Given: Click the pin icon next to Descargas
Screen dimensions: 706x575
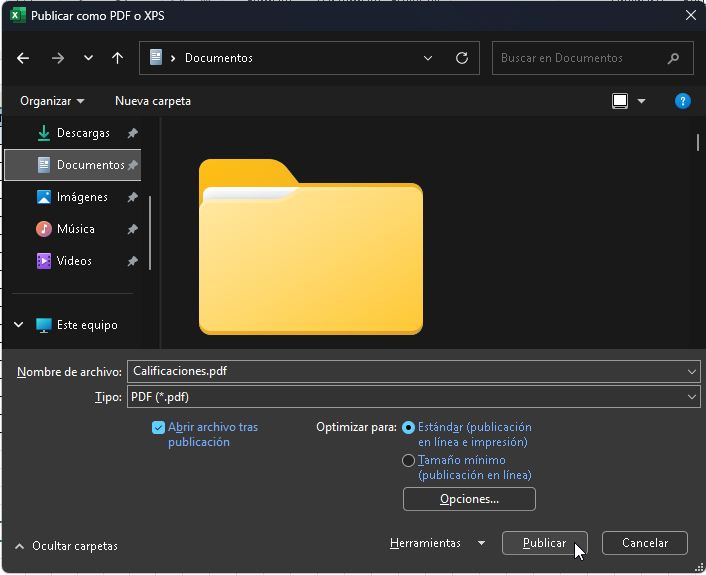Looking at the screenshot, I should coord(132,133).
